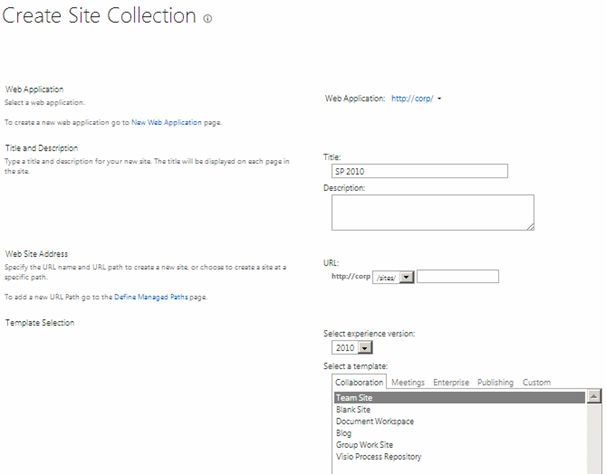Select the Team Site template

(x=355, y=398)
